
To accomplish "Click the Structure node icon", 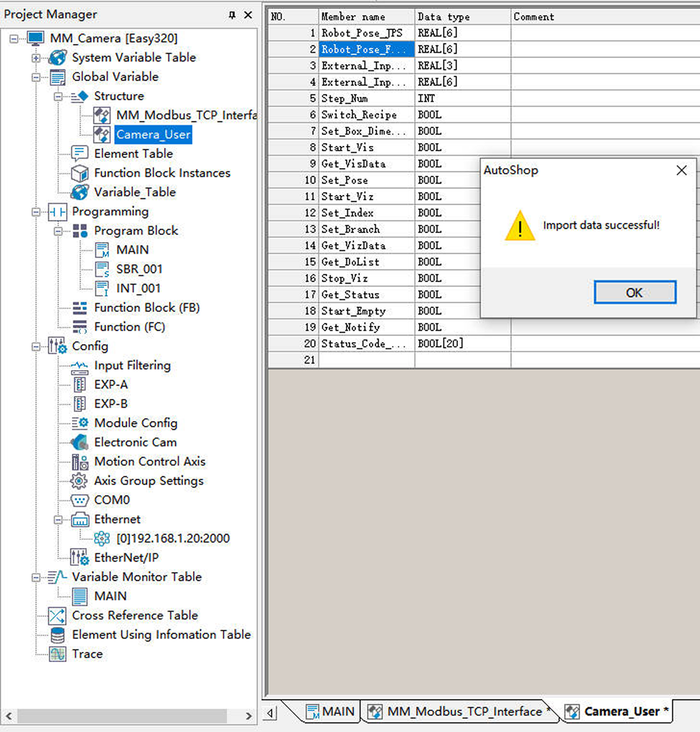I will [80, 96].
